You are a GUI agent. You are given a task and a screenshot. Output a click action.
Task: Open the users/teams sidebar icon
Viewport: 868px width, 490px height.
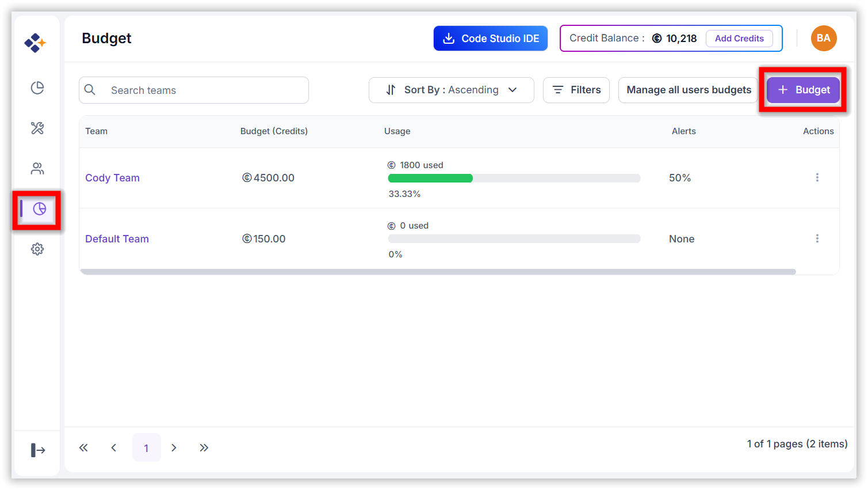pos(37,168)
